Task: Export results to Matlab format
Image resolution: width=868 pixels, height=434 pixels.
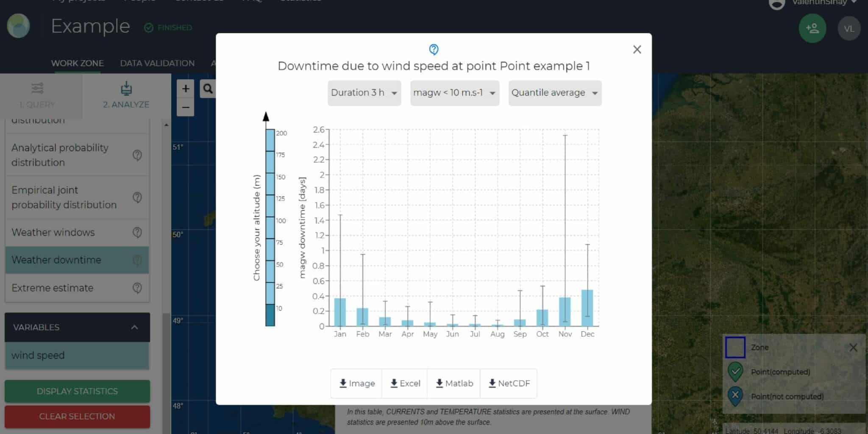Action: coord(453,383)
